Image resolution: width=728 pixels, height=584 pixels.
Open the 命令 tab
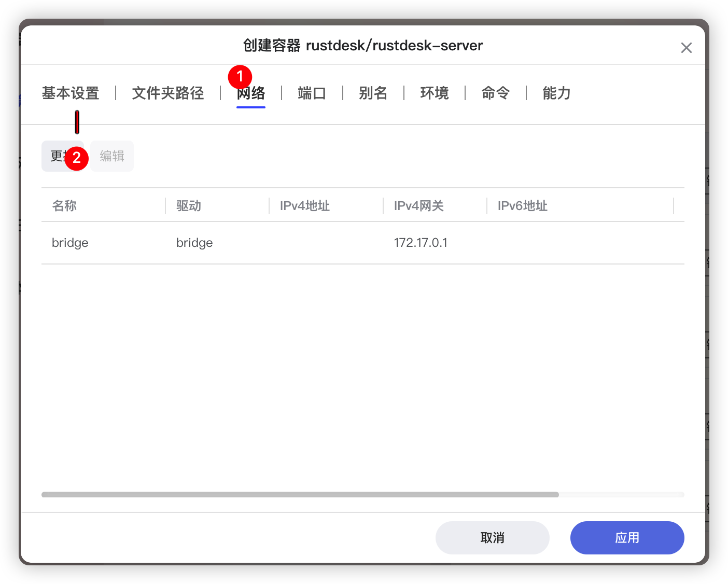(x=495, y=93)
